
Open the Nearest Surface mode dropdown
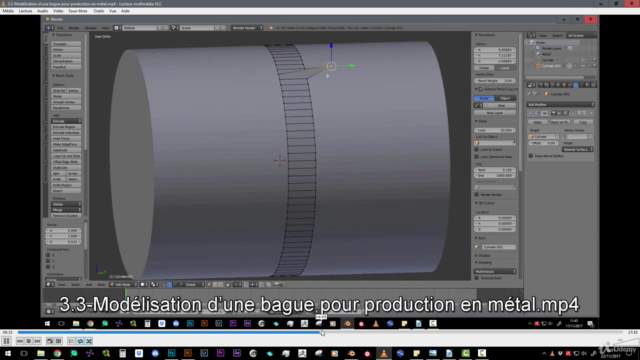click(578, 149)
